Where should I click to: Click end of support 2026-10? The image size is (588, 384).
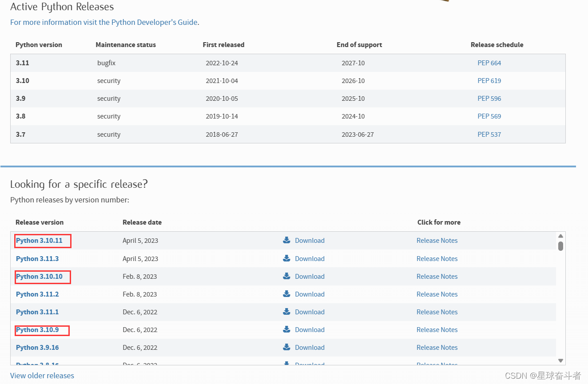[x=353, y=81]
